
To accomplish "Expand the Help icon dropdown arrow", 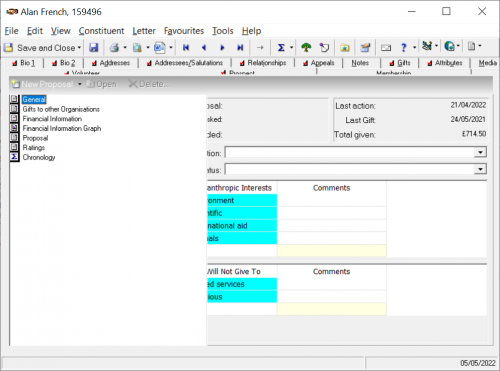I will (x=414, y=48).
